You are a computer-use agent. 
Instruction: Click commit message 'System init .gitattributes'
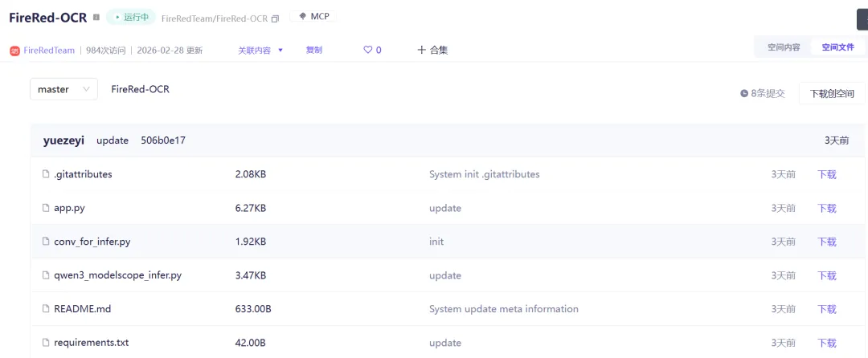pos(485,174)
